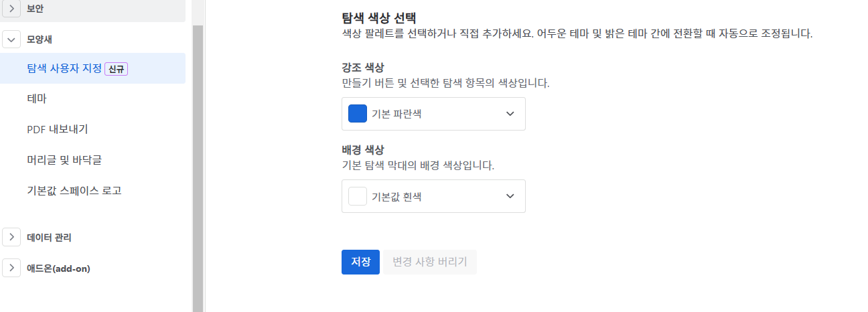Expand the 보안 section chevron
Screen dimensions: 868x312
[x=11, y=9]
